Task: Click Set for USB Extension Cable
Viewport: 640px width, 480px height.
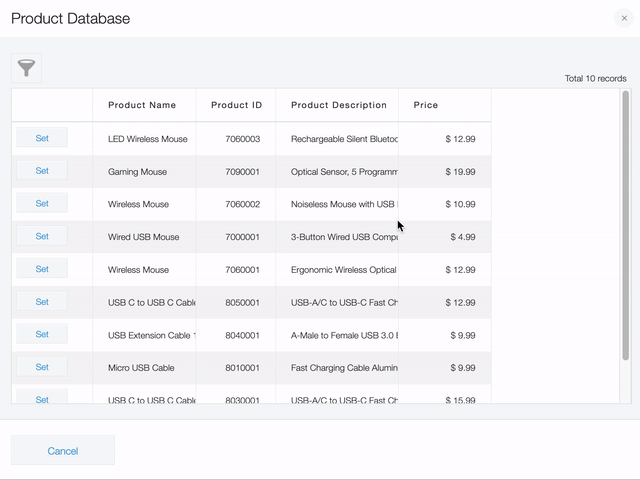Action: tap(42, 334)
